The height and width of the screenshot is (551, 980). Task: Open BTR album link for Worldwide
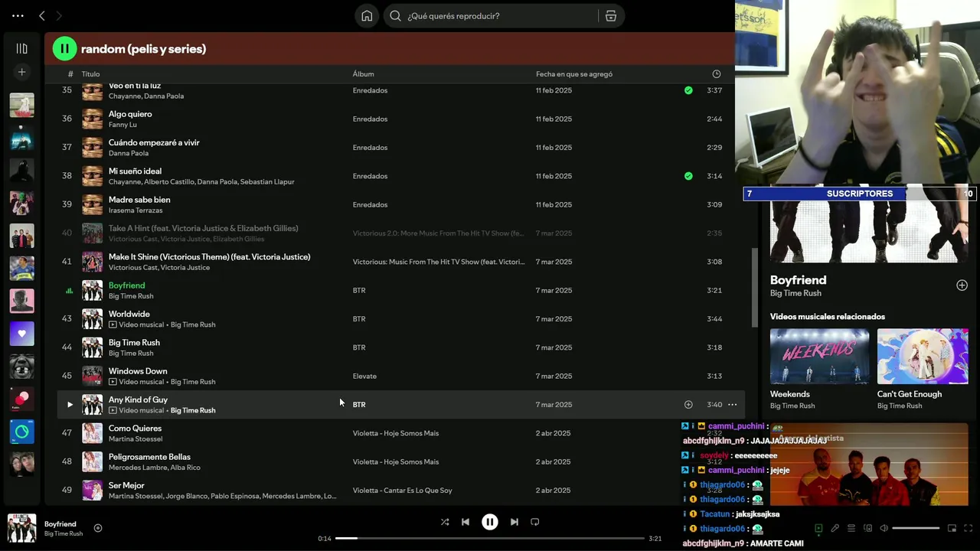[x=359, y=319]
